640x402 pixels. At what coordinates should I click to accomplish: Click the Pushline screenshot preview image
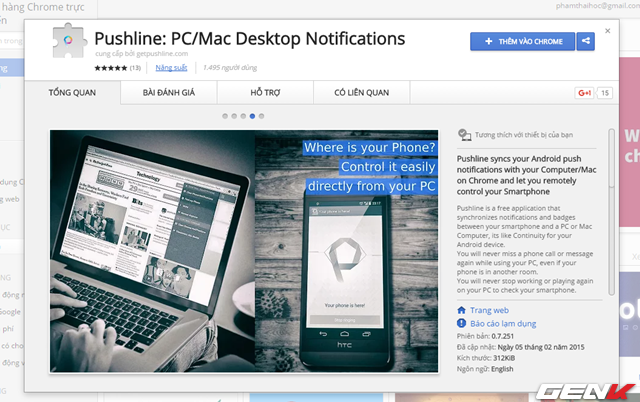(244, 251)
